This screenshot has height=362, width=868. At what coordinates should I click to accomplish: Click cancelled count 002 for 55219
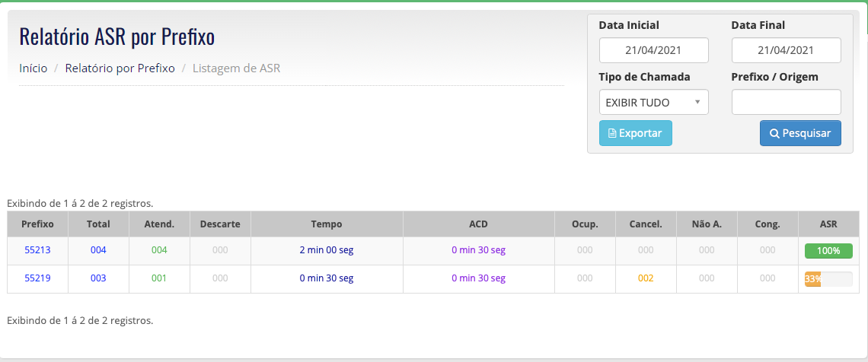pos(646,278)
